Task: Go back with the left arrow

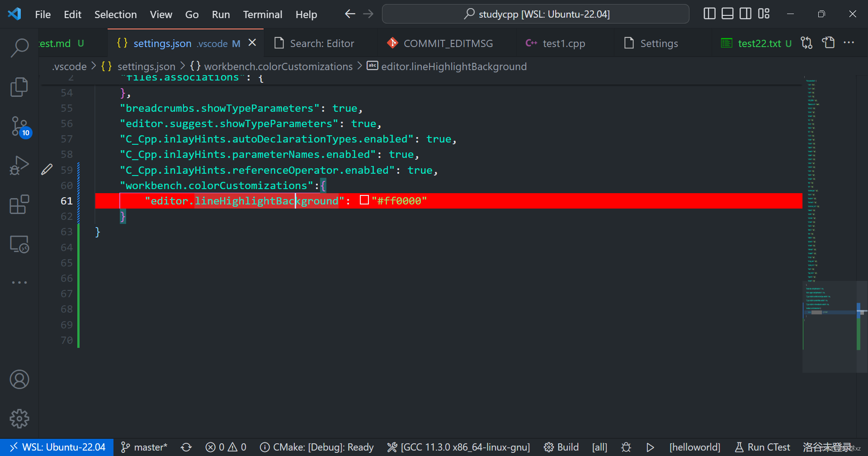Action: point(350,14)
